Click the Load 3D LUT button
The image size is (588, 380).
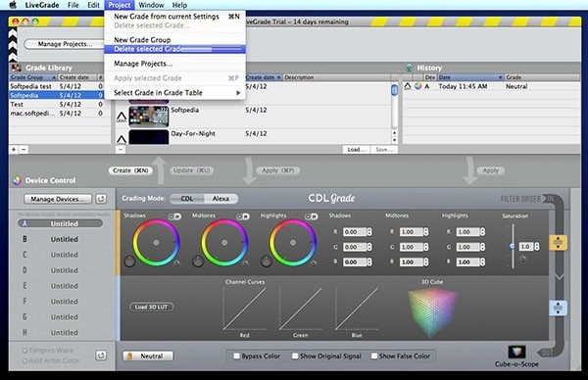pyautogui.click(x=152, y=307)
